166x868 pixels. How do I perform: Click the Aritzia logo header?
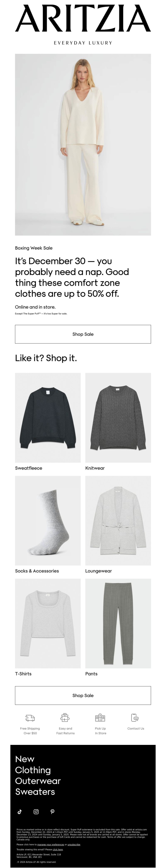[x=83, y=19]
